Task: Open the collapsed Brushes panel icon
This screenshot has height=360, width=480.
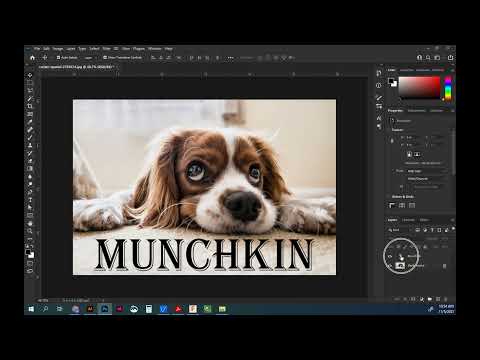Action: [x=379, y=98]
